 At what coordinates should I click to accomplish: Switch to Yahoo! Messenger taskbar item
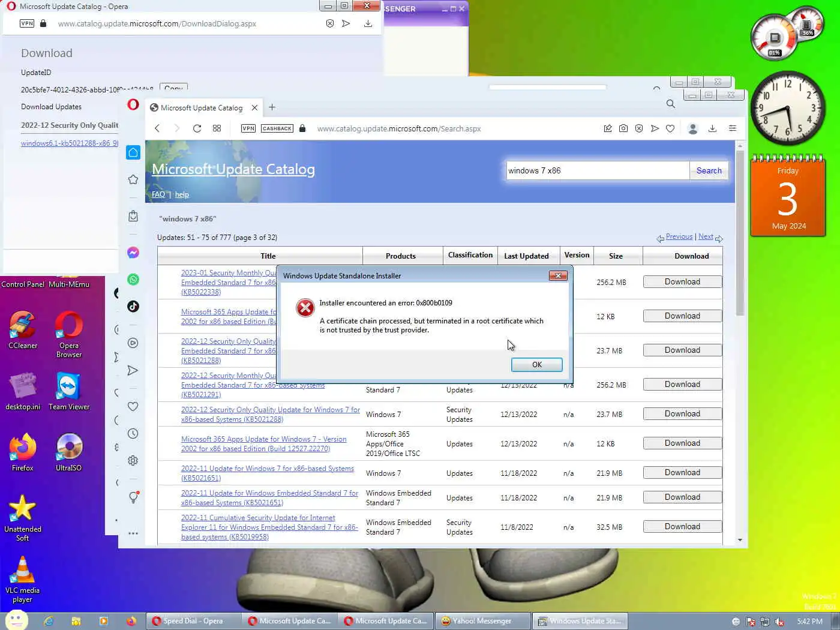click(x=483, y=621)
